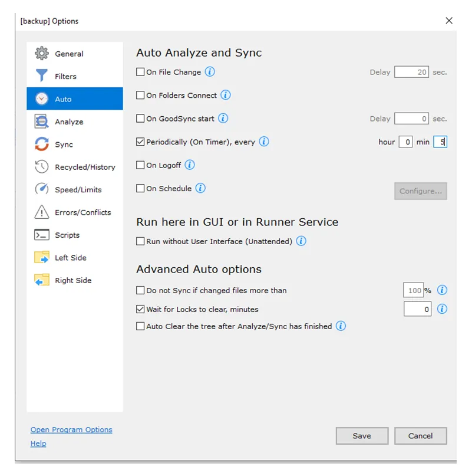Enable the On GoodSync start checkbox
472x476 pixels.
click(140, 119)
